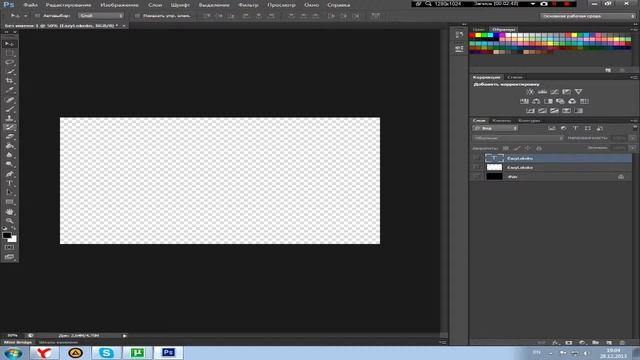Select the Rectangular Marquee tool

pos(9,53)
